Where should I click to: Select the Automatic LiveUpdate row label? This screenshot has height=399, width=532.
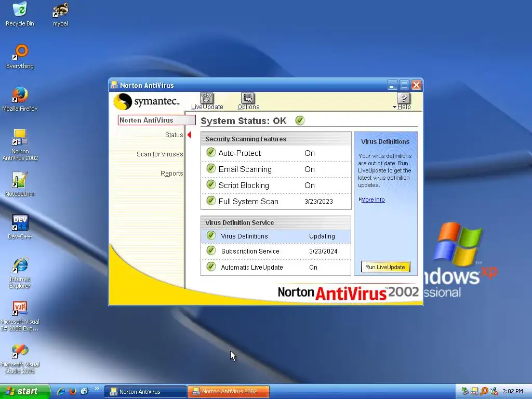point(252,268)
